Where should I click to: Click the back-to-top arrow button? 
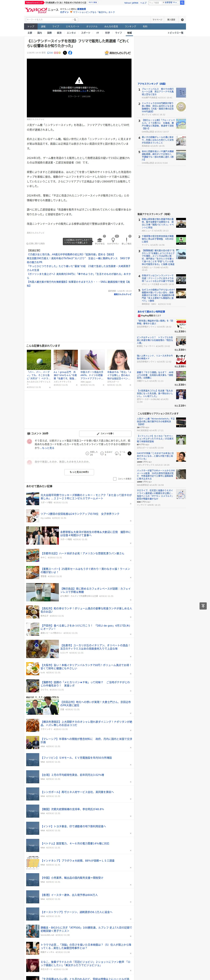tap(203, 606)
